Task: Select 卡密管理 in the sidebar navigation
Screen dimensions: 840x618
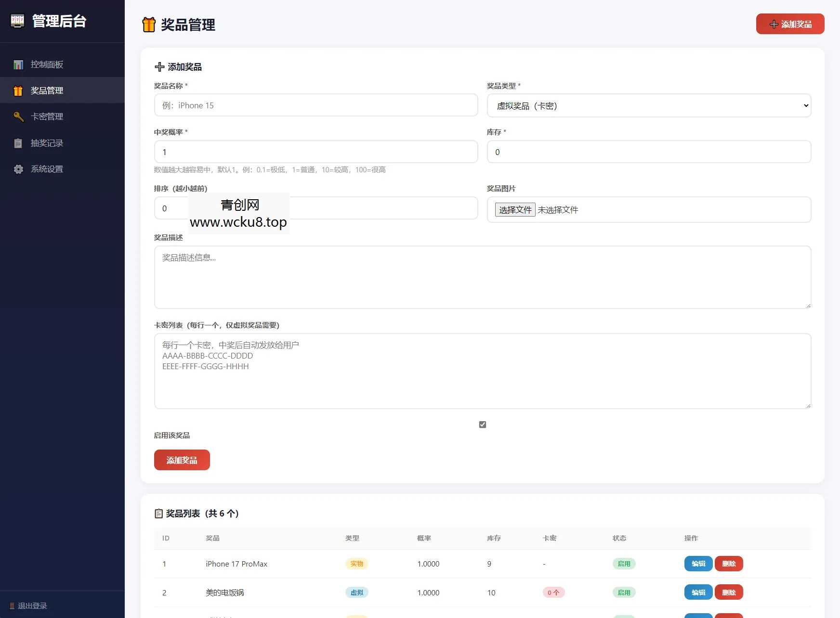Action: (47, 117)
